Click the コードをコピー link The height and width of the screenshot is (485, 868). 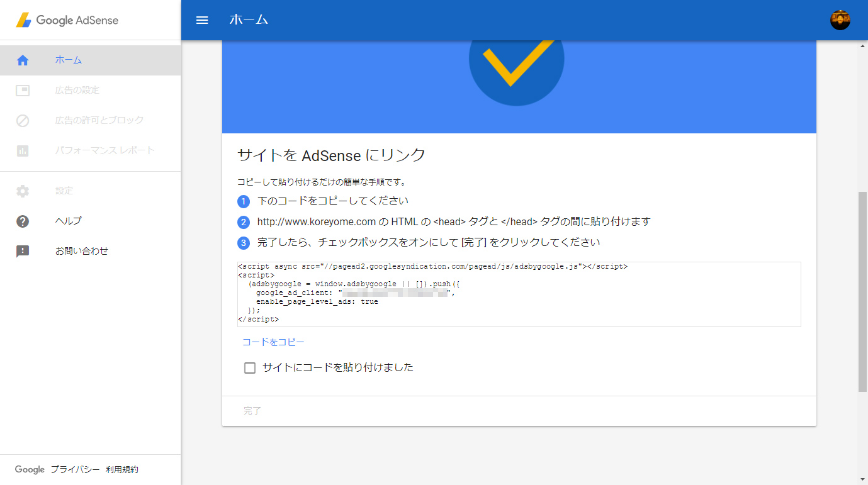click(x=273, y=342)
